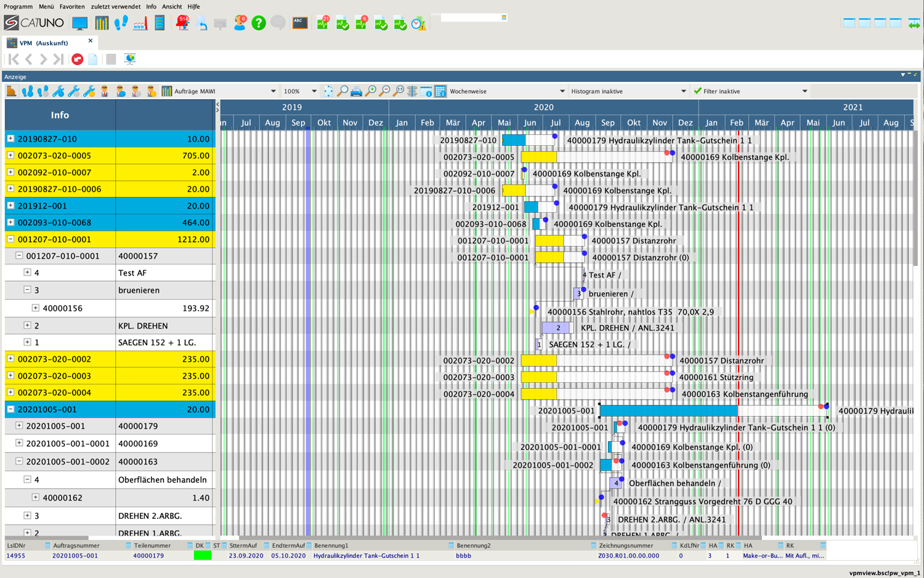924x578 pixels.
Task: Click the green help question mark icon
Action: coord(259,23)
